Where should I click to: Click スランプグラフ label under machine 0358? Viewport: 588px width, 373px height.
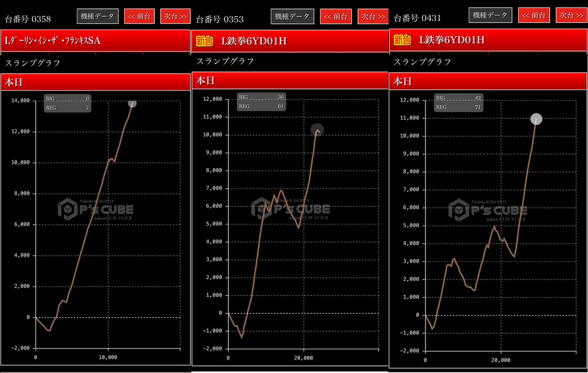(x=32, y=63)
